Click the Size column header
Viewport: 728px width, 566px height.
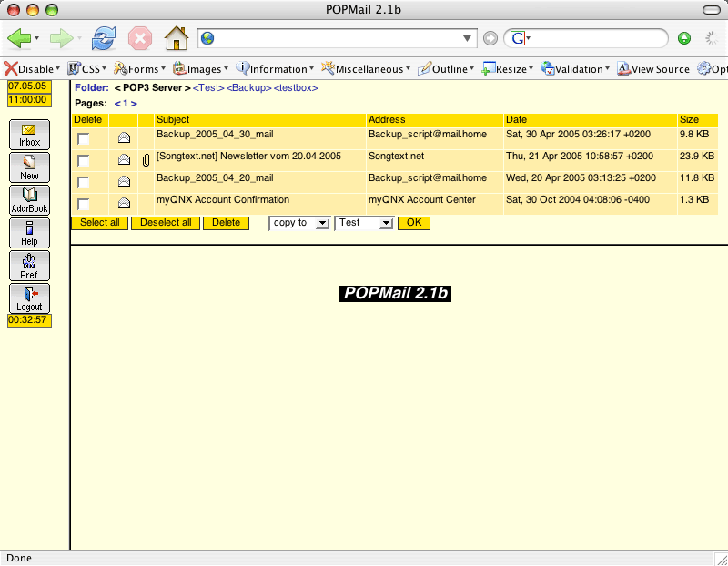[x=697, y=120]
